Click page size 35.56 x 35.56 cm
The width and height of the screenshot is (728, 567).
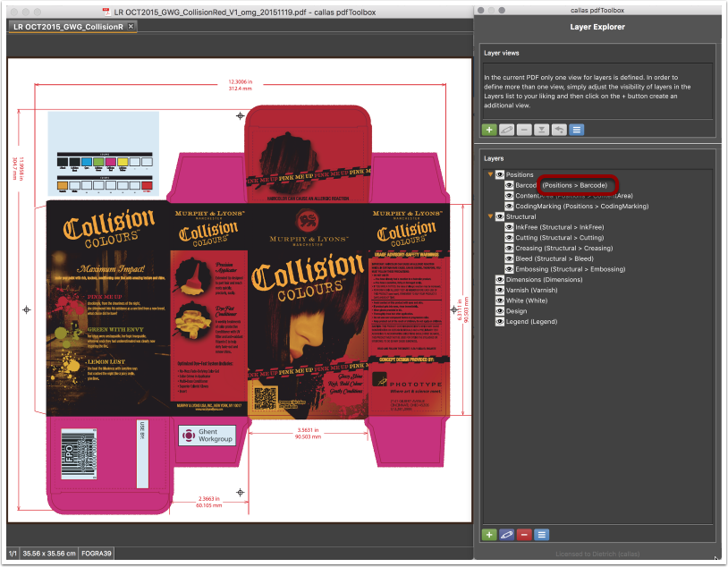click(49, 554)
